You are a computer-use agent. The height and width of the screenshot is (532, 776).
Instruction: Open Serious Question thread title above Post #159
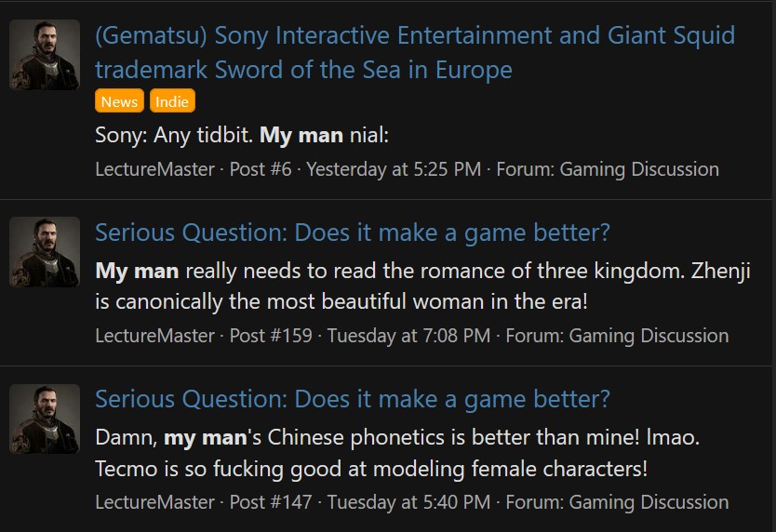click(x=352, y=233)
